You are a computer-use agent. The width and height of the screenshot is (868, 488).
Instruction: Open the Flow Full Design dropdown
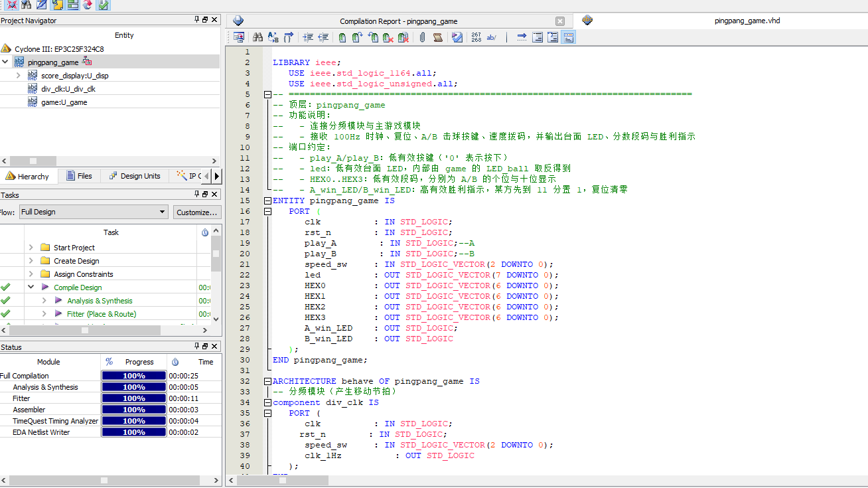pos(93,212)
